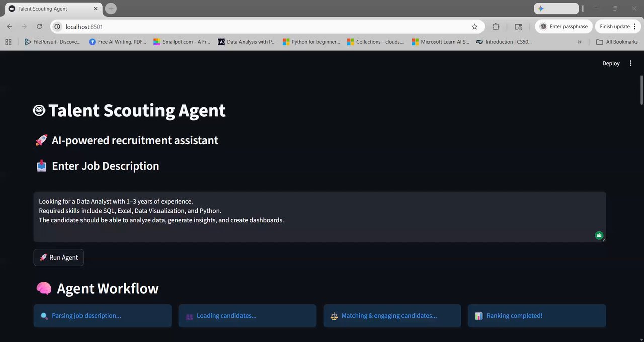Open a new browser tab with plus
Viewport: 644px width, 342px height.
(x=111, y=9)
